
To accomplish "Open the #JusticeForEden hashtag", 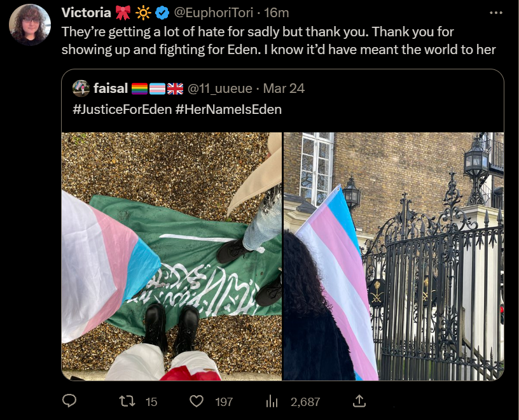I will pyautogui.click(x=123, y=109).
